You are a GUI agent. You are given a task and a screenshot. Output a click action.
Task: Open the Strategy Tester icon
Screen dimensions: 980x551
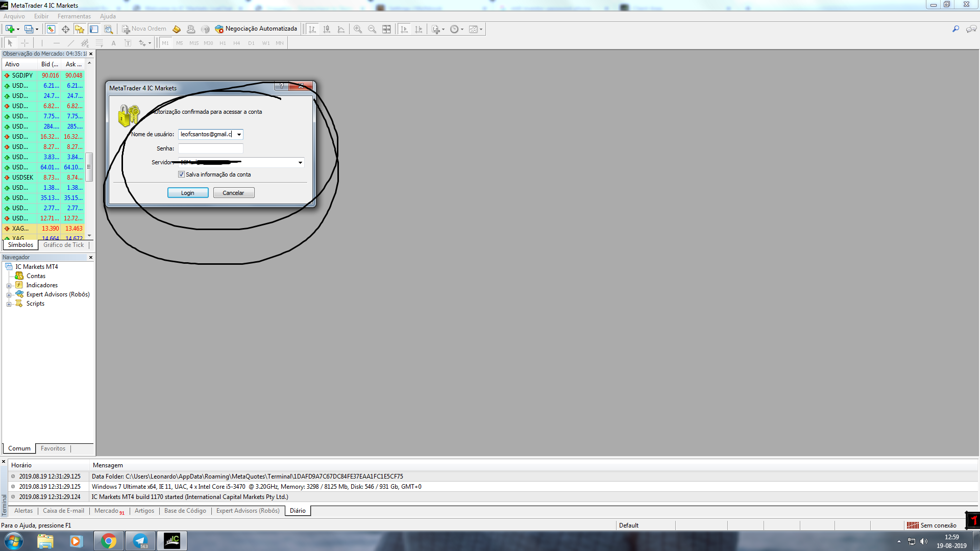(108, 29)
